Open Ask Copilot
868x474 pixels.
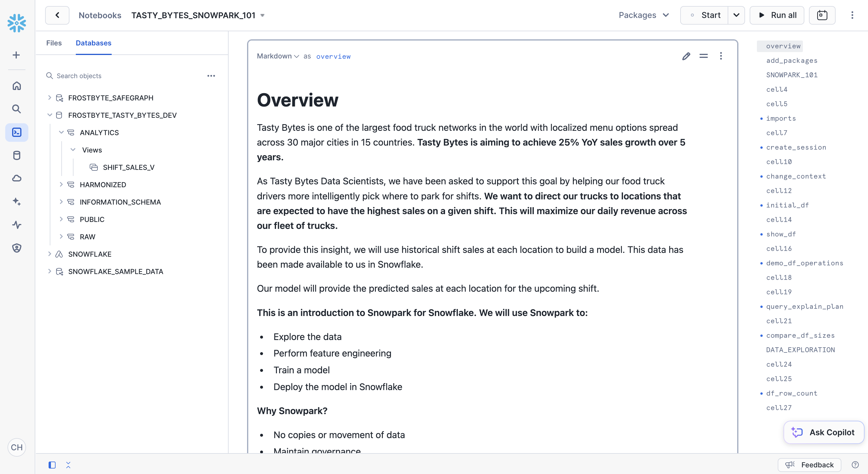823,432
